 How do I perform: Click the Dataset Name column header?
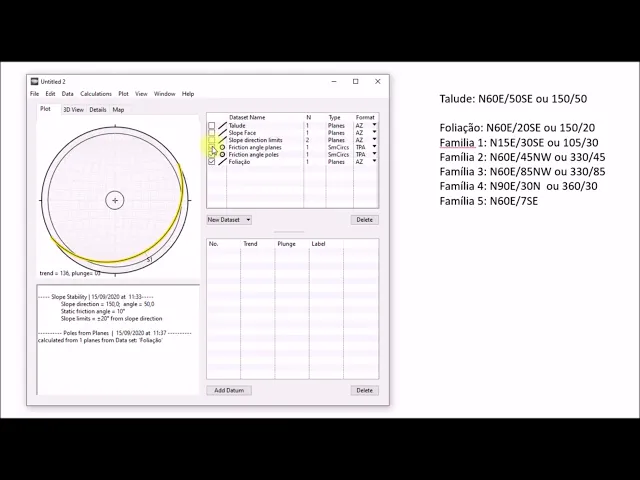[x=247, y=117]
